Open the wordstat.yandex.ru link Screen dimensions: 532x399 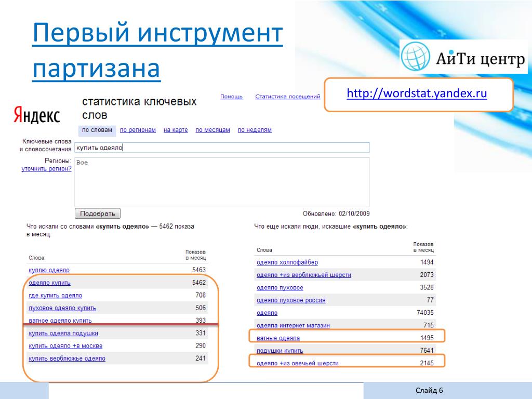pos(417,93)
